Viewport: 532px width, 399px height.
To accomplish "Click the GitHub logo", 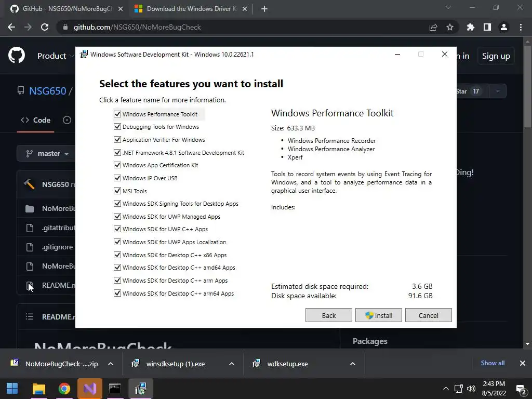I will pos(17,56).
